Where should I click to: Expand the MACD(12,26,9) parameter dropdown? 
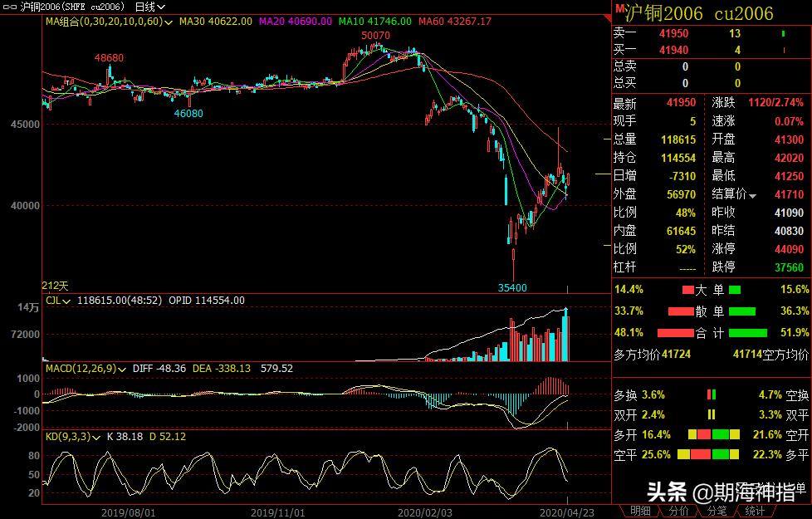click(122, 370)
